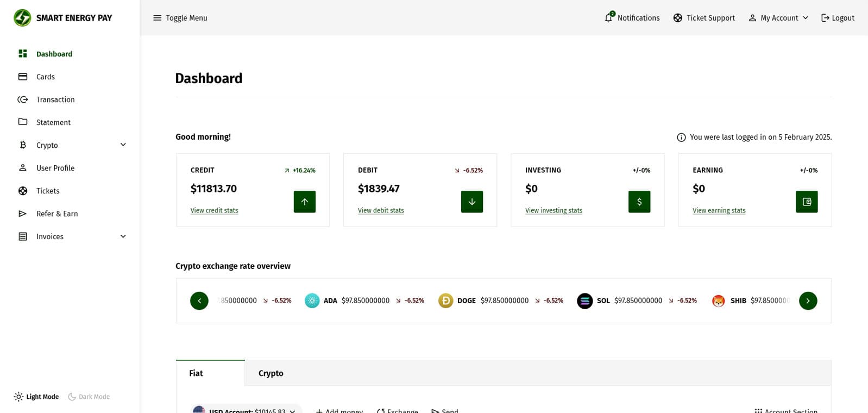
Task: Click the Bitcoin icon next to Crypto
Action: point(23,145)
